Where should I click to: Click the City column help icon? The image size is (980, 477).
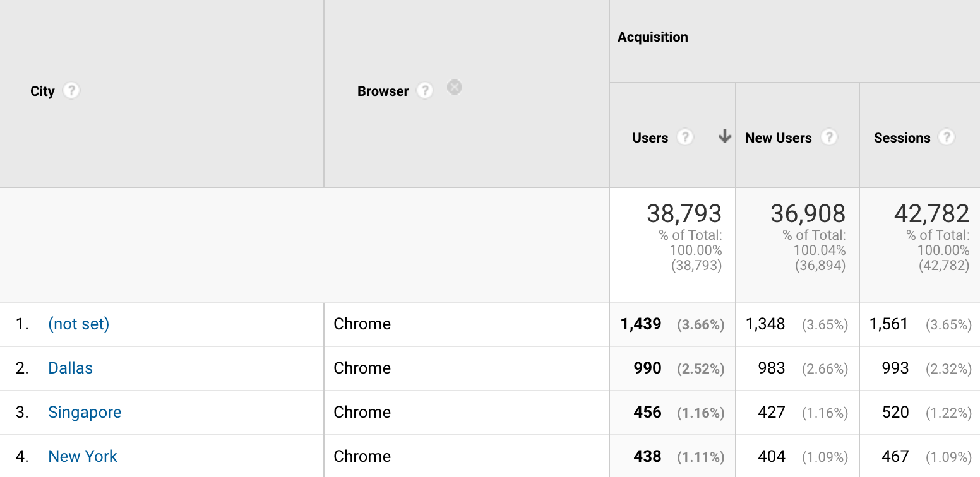tap(71, 91)
